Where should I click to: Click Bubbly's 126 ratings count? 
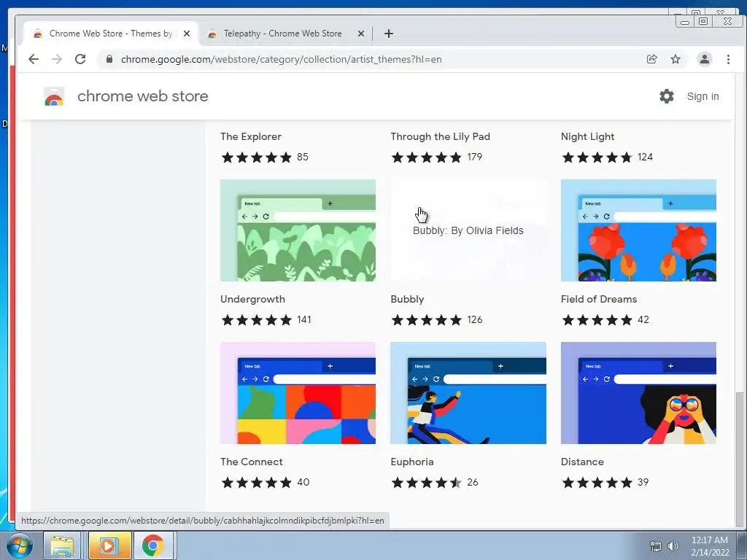click(x=474, y=319)
